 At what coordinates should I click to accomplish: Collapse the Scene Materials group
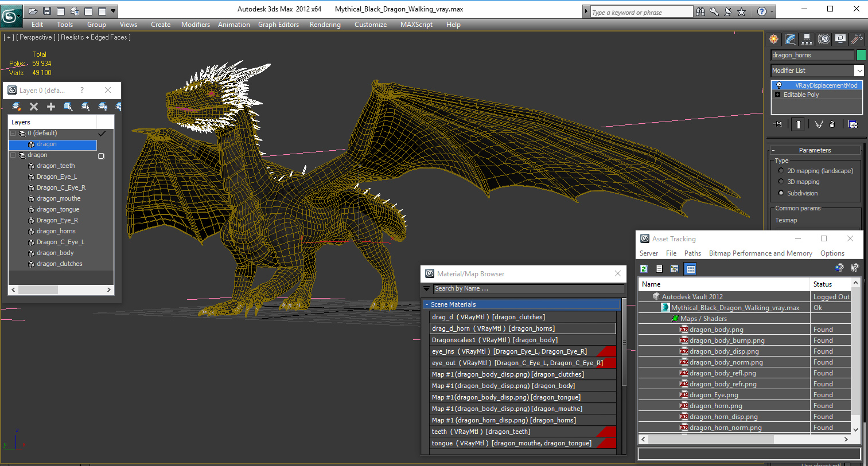pyautogui.click(x=427, y=304)
